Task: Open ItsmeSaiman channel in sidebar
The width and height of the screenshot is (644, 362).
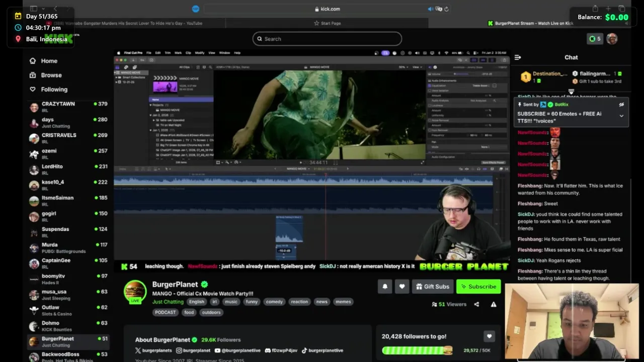Action: (68, 201)
